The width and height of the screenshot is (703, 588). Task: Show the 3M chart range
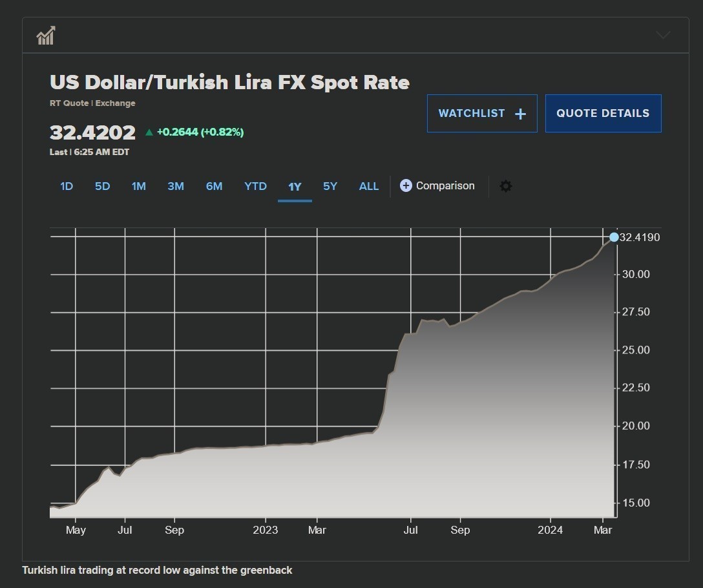(x=176, y=186)
